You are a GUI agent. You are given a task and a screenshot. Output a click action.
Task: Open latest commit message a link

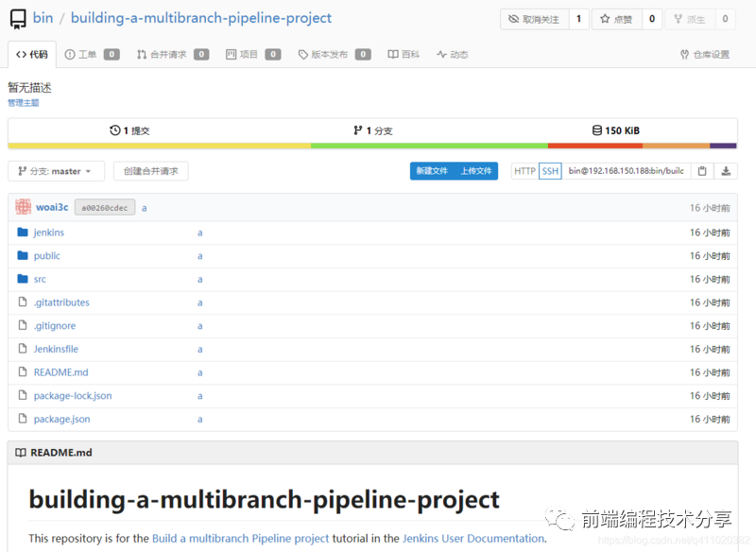145,208
